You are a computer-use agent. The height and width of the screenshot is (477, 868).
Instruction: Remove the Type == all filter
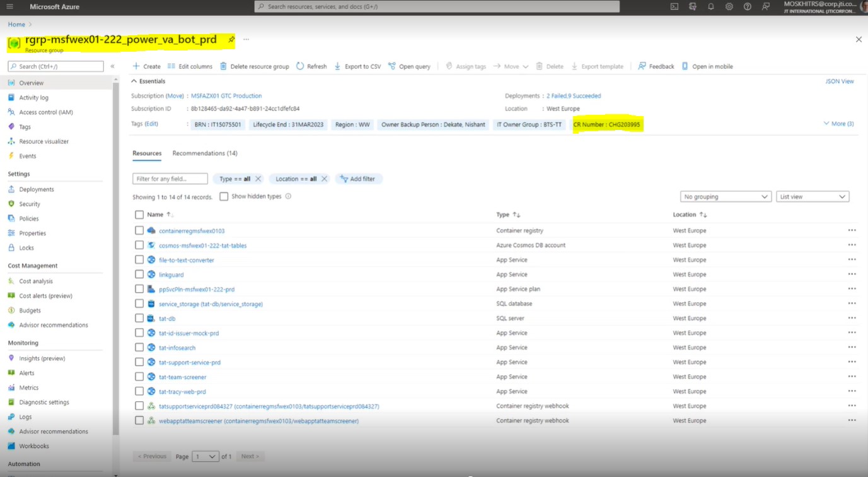[258, 179]
